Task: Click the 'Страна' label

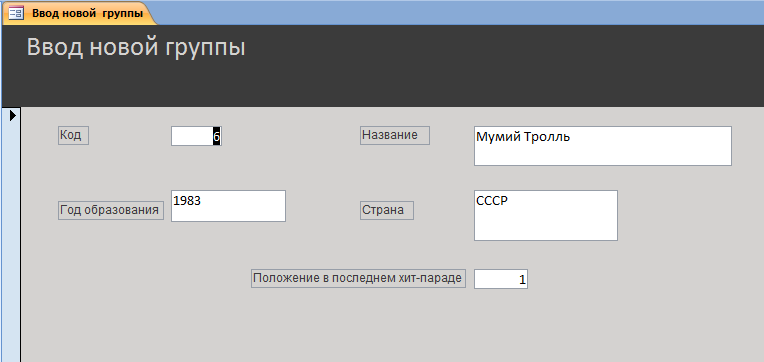Action: (387, 210)
